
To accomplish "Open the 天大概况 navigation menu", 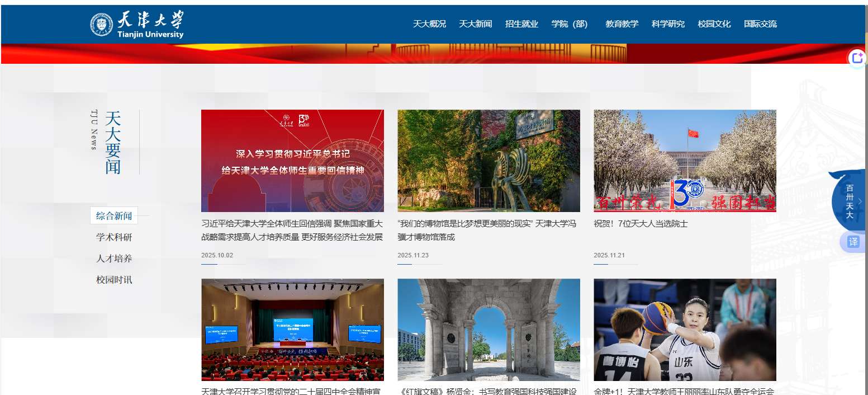I will [x=429, y=24].
